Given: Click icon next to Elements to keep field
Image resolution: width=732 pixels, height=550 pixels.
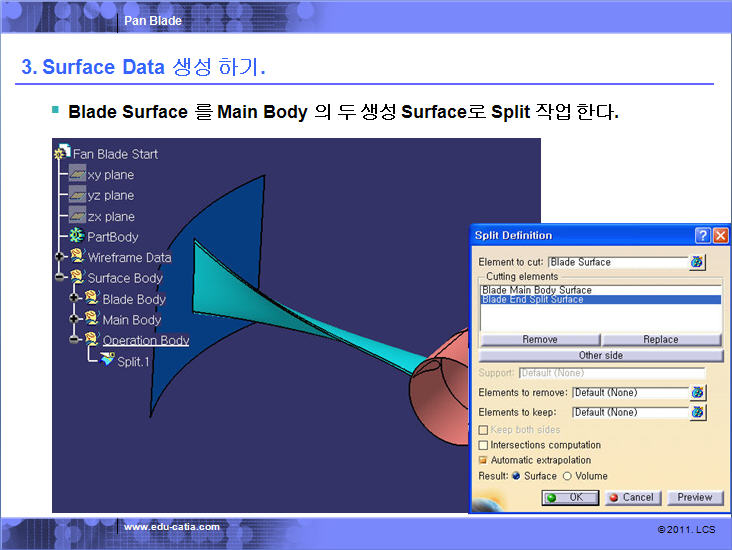Looking at the screenshot, I should (x=697, y=412).
